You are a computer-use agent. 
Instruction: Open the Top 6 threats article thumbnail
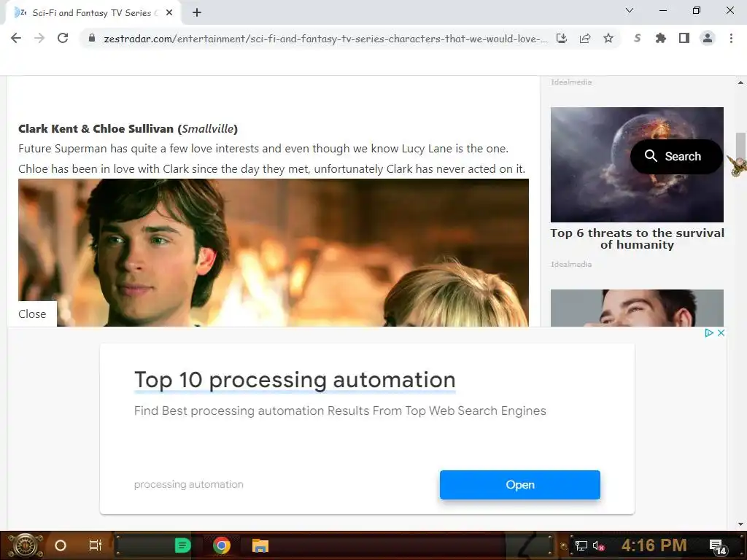[637, 164]
